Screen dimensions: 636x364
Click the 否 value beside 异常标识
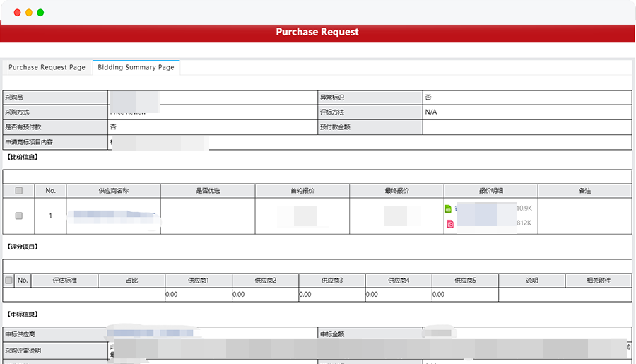[428, 98]
